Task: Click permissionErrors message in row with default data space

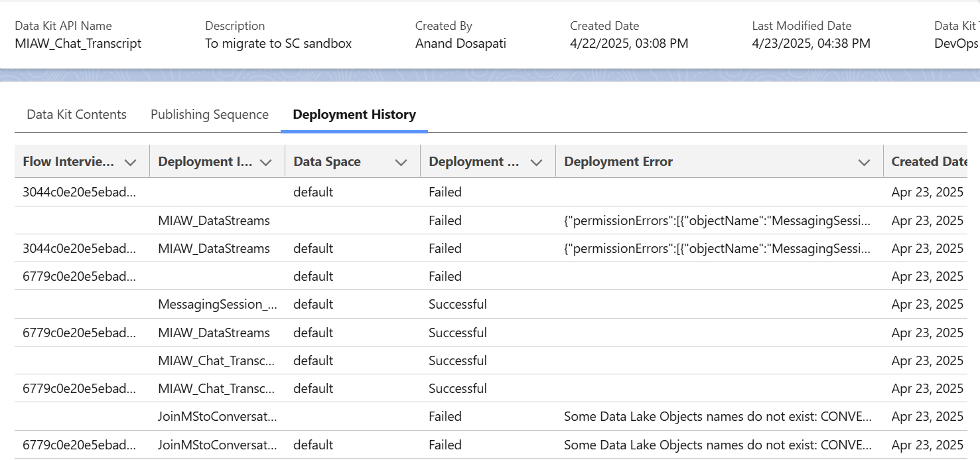Action: tap(717, 248)
